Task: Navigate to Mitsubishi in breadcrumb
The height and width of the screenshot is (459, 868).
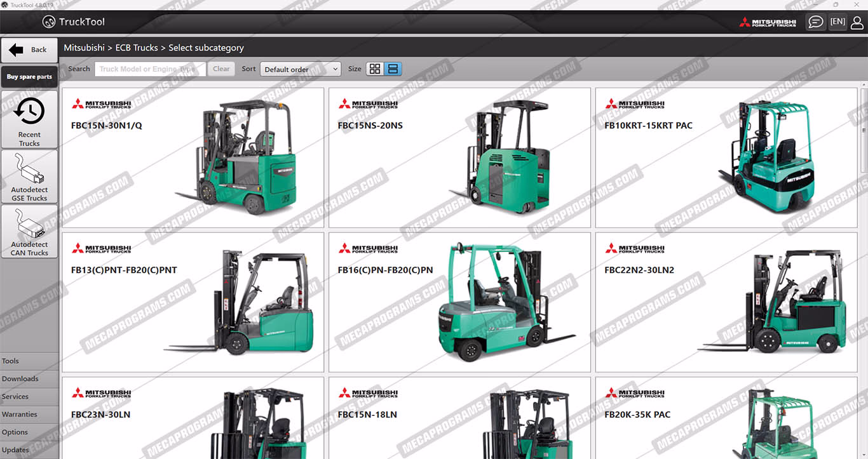Action: 85,48
